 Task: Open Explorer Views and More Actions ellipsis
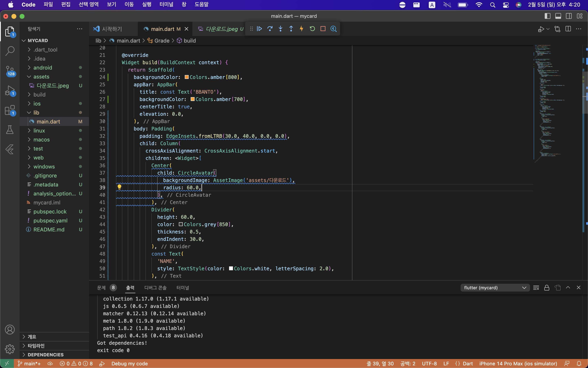pos(79,29)
